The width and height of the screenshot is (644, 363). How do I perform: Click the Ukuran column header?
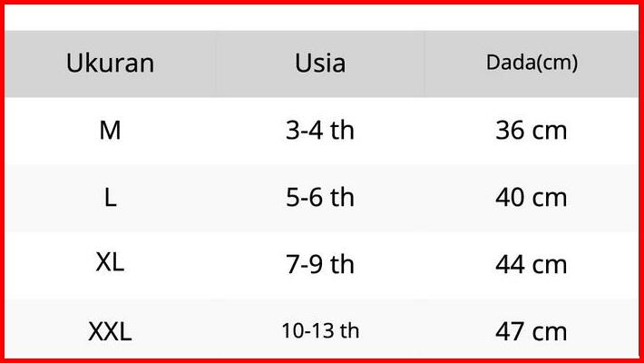[x=110, y=64]
